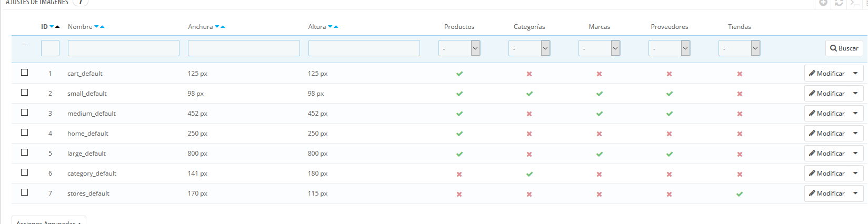The height and width of the screenshot is (224, 868).
Task: Click the Buscar search button
Action: pyautogui.click(x=844, y=48)
